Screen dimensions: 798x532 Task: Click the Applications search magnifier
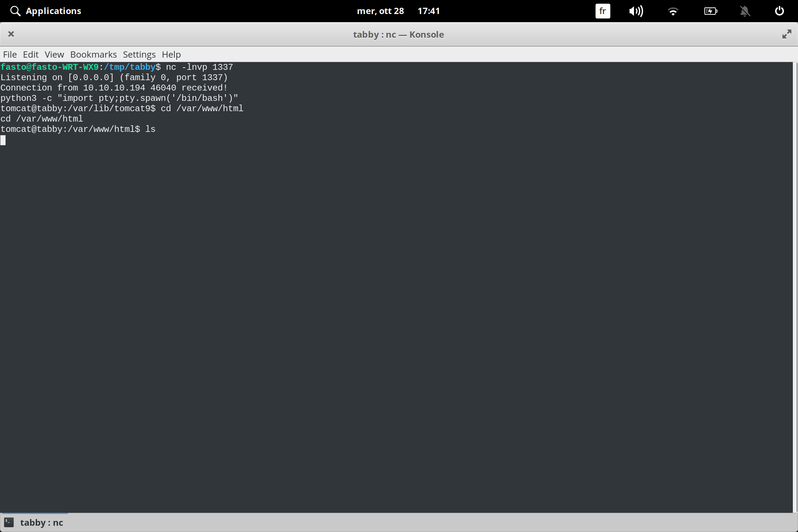[15, 11]
